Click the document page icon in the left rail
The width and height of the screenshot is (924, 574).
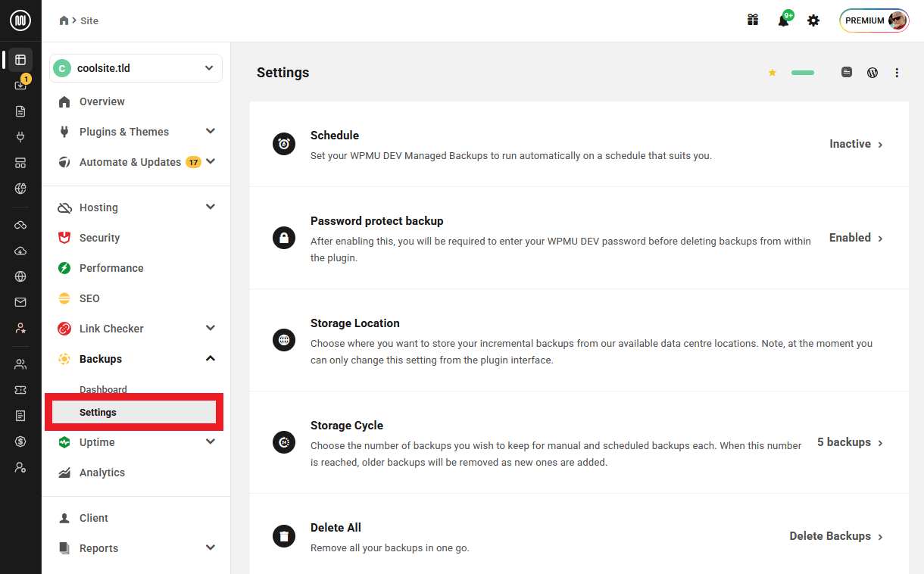20,111
